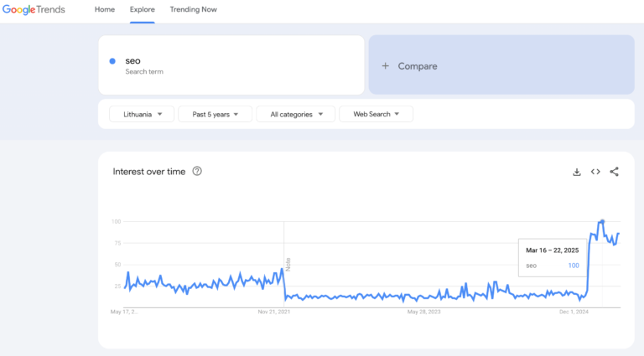644x356 pixels.
Task: Click the Google Trends logo
Action: pyautogui.click(x=34, y=9)
